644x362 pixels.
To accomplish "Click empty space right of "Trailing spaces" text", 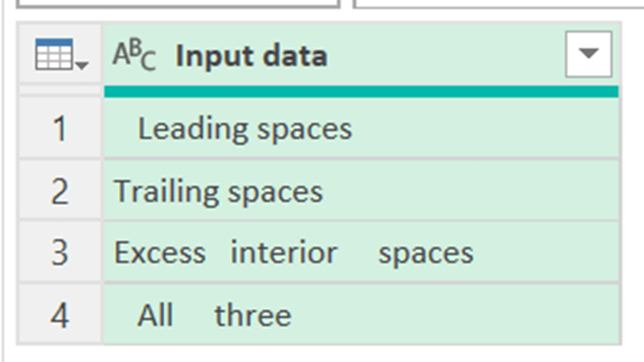I will click(x=463, y=191).
